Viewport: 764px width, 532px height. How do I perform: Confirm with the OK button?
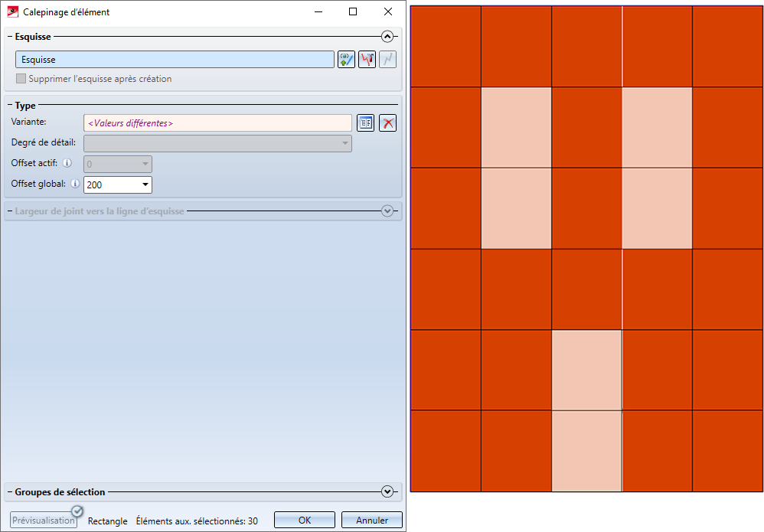[305, 520]
